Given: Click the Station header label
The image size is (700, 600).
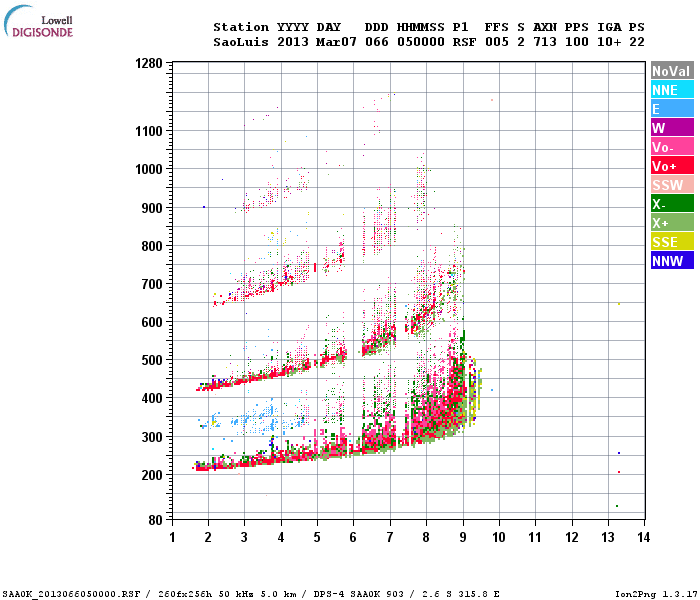Looking at the screenshot, I should (241, 27).
